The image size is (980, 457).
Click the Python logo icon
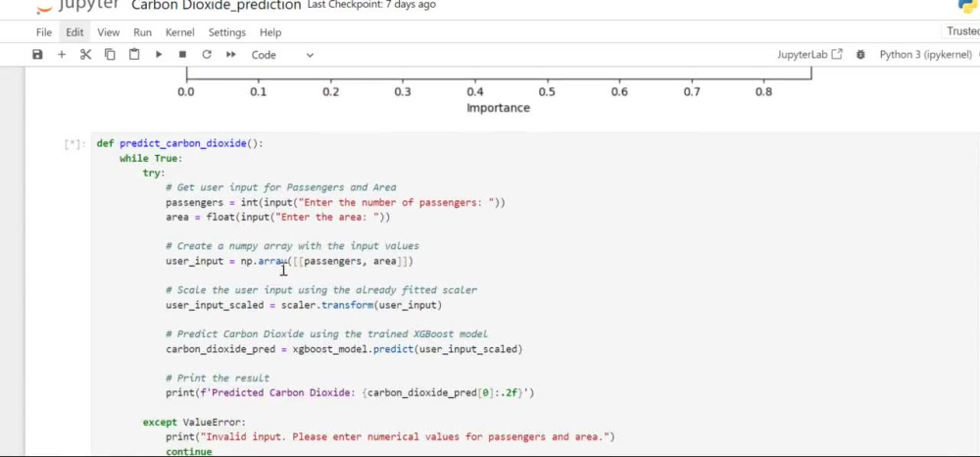tap(968, 6)
